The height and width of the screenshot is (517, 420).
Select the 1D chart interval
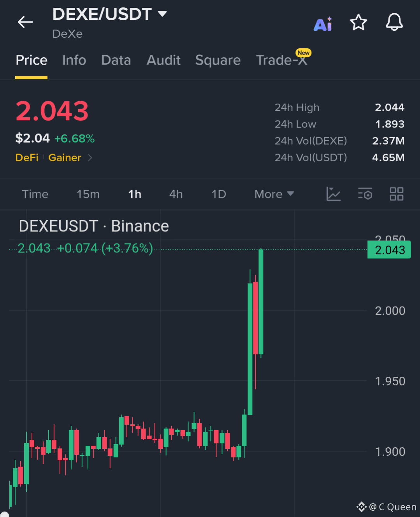pyautogui.click(x=219, y=194)
